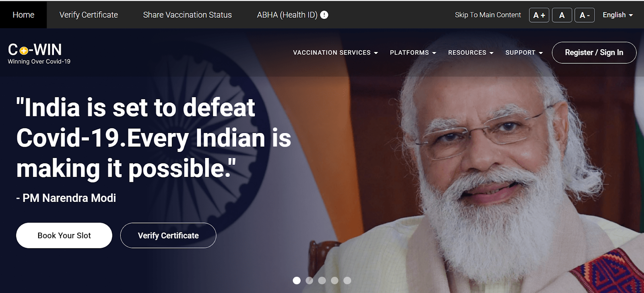
Task: Decrease font size with A- button
Action: [x=584, y=15]
